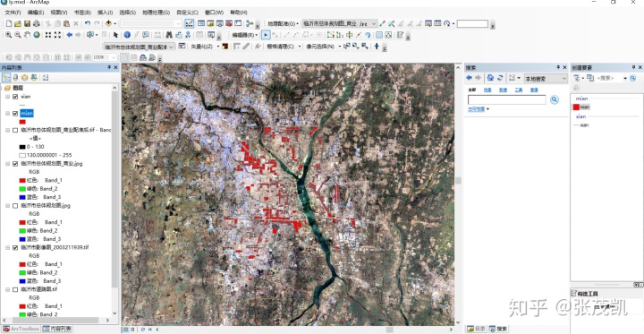Viewport: 644px width, 334px height.
Task: Open the 地理处理(G) menu
Action: pos(156,13)
